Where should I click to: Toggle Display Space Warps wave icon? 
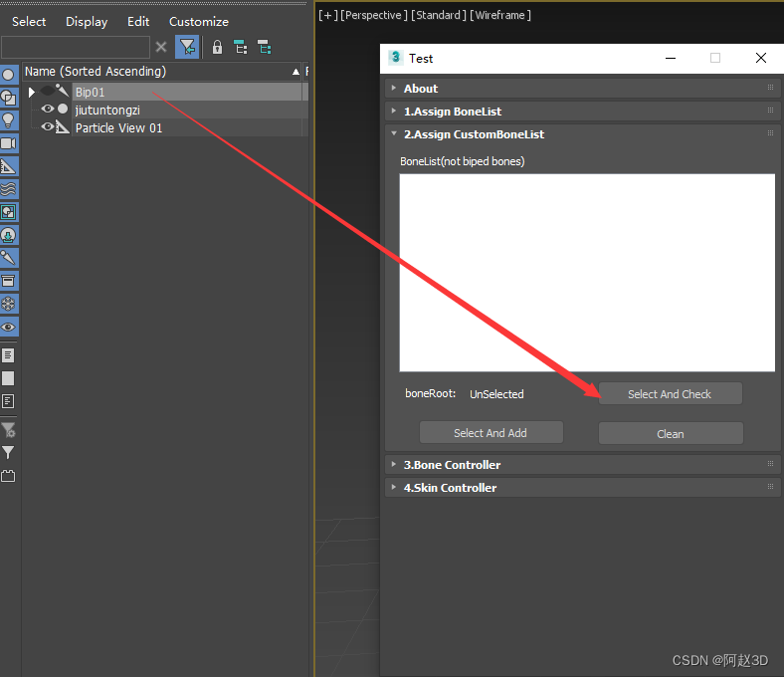[x=9, y=189]
